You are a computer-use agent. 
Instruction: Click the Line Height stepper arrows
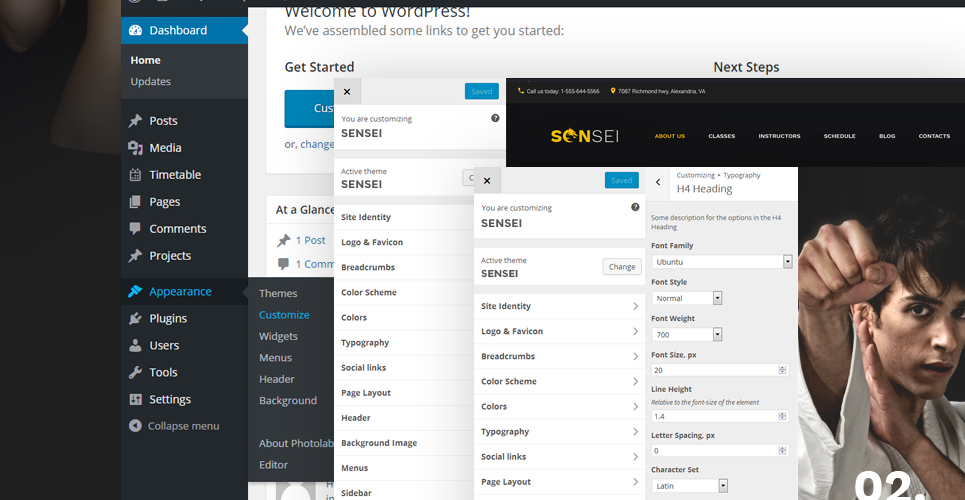[782, 416]
